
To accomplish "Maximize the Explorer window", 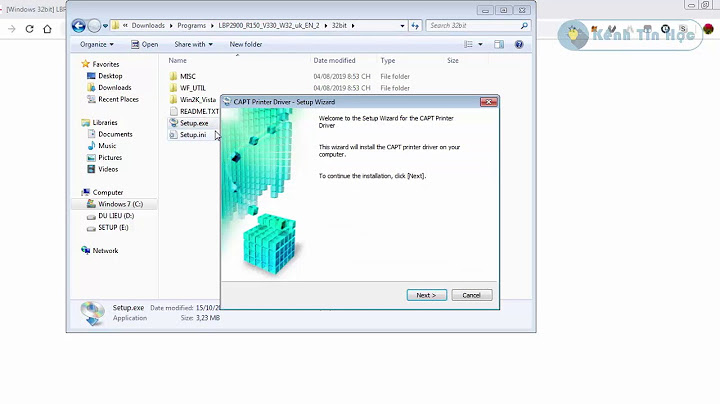I will point(503,10).
